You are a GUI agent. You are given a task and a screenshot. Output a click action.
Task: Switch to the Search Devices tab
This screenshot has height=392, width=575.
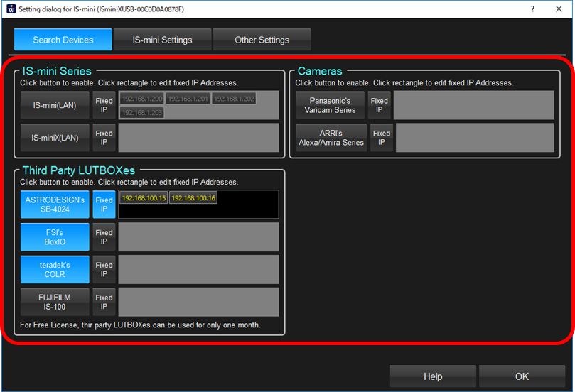63,40
